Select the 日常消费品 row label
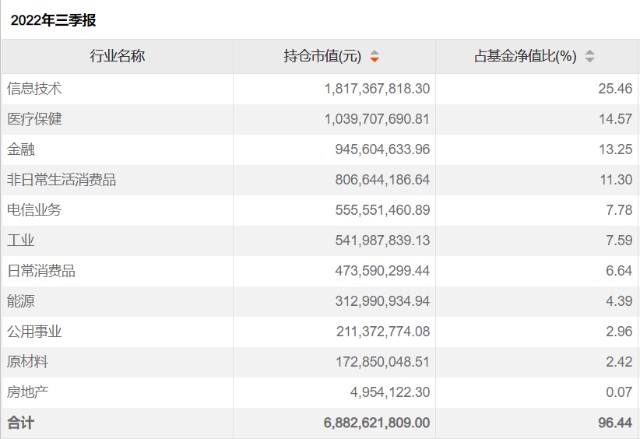Viewport: 640px width, 439px height. pyautogui.click(x=42, y=271)
